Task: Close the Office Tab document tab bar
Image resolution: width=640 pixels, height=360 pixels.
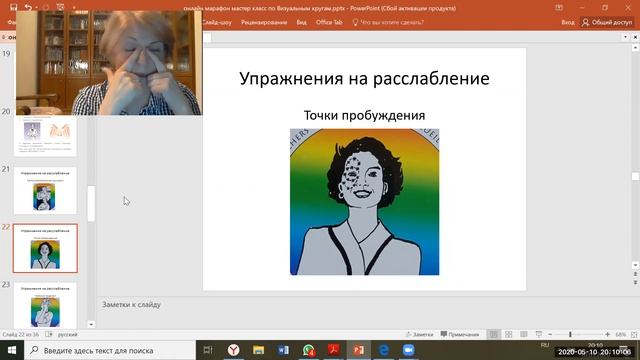Action: tap(635, 37)
